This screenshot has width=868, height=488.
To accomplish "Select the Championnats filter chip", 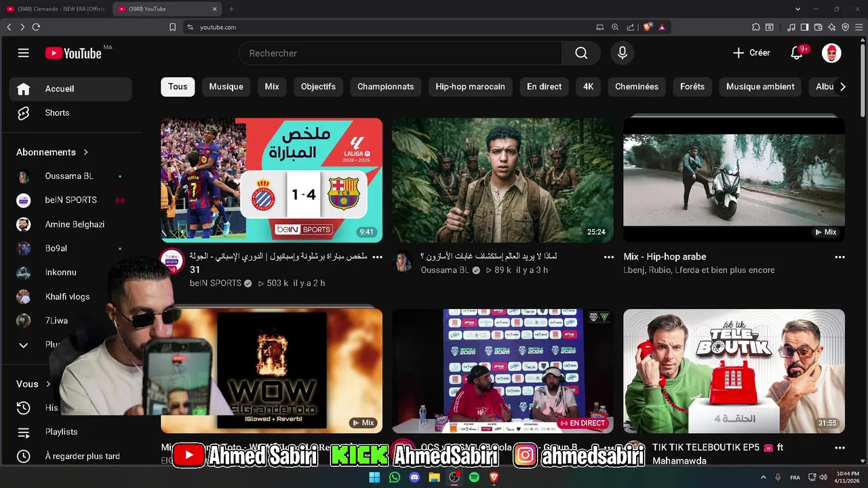I will (386, 87).
